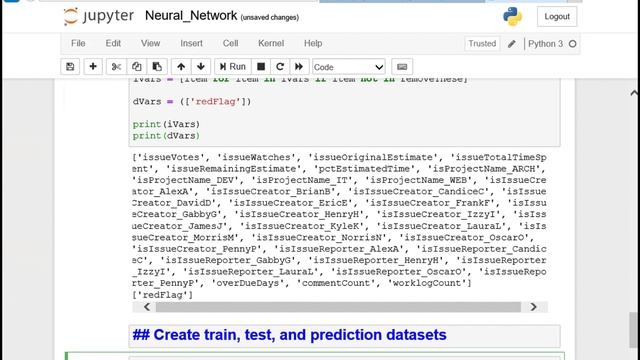Open the cell type dropdown showing Code
The height and width of the screenshot is (360, 640).
(349, 67)
